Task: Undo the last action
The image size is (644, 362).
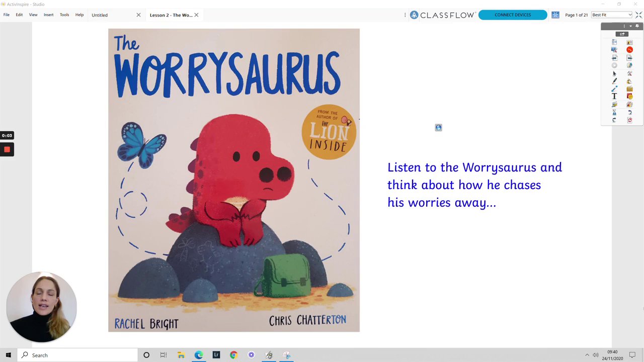Action: (x=629, y=112)
